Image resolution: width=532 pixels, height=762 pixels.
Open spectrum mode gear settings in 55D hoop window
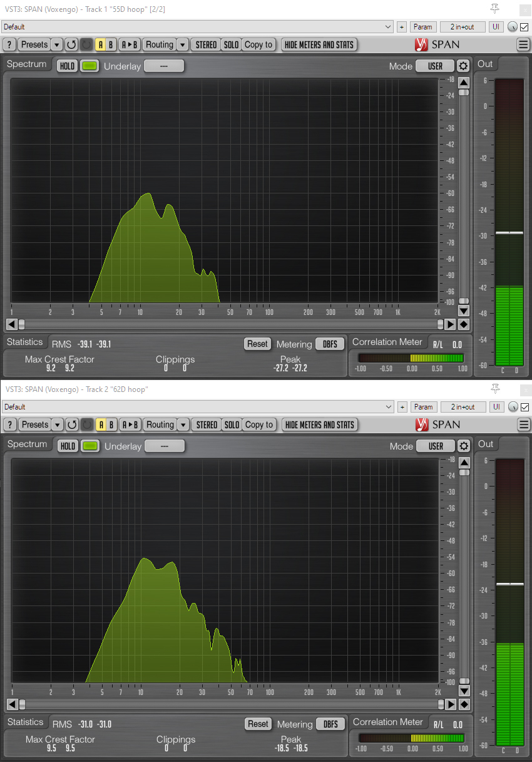[x=463, y=66]
